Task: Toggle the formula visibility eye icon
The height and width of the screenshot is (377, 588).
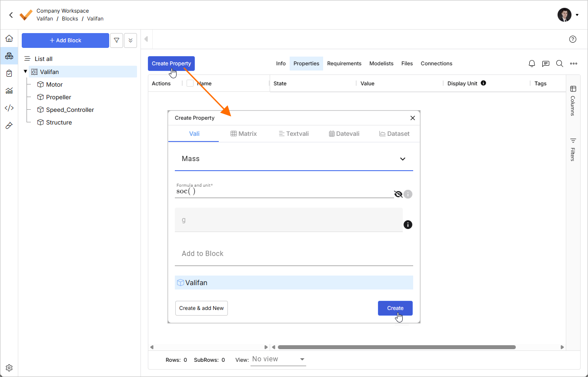Action: [x=398, y=194]
